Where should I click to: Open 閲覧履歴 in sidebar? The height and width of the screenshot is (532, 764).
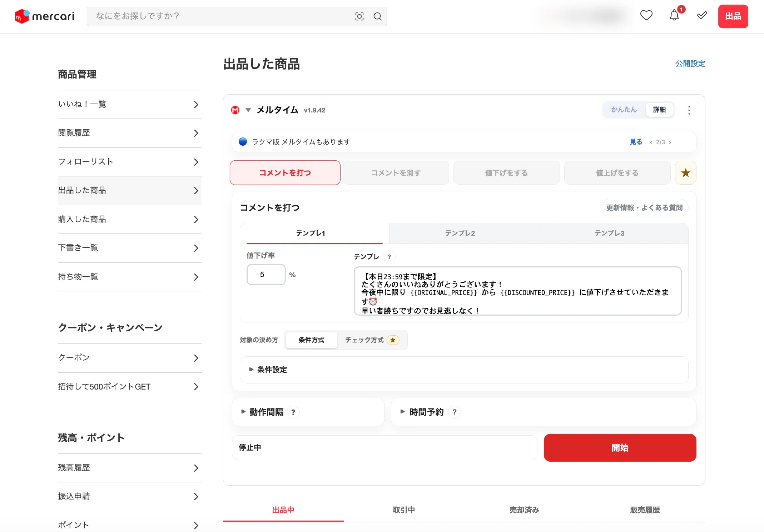(129, 133)
